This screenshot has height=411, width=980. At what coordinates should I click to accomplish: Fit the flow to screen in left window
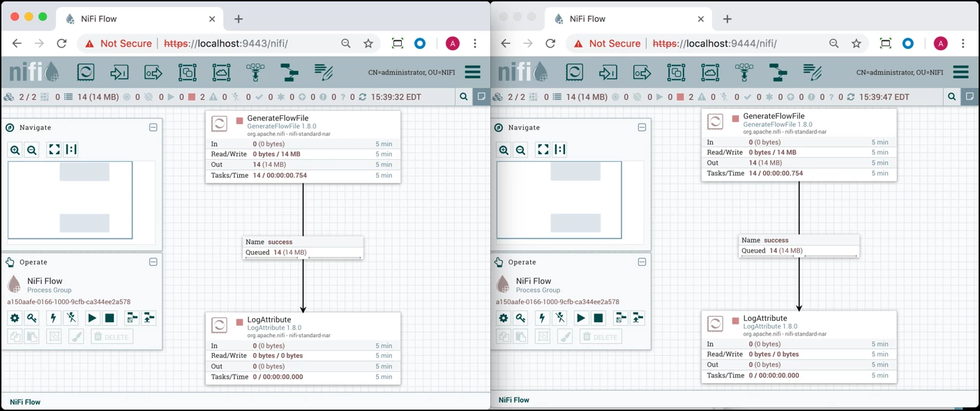(54, 149)
